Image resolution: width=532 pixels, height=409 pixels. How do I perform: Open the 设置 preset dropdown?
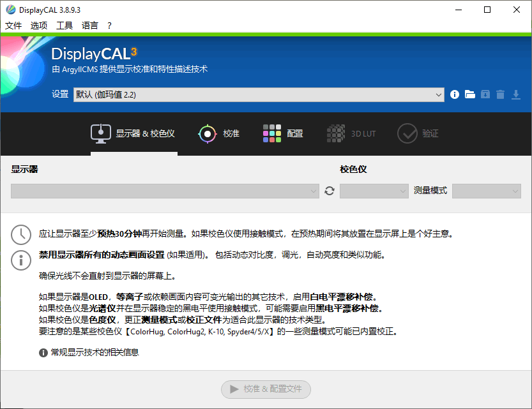(259, 94)
